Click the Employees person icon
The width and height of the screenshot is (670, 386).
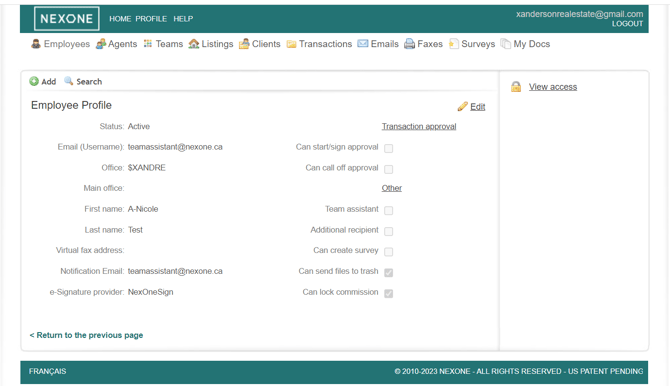click(36, 44)
